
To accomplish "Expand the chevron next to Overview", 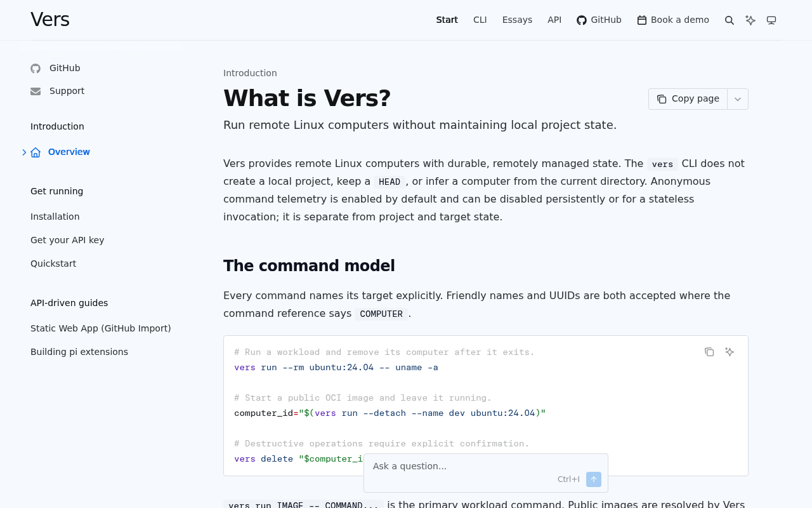I will (24, 152).
